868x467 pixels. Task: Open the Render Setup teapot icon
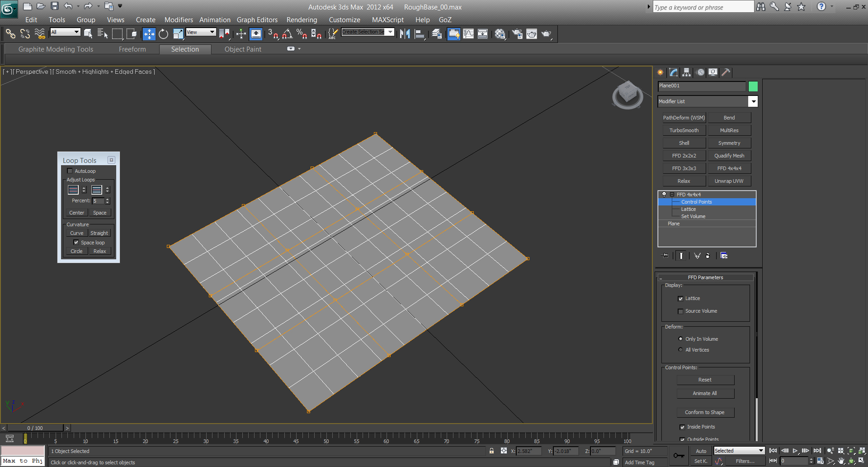click(x=517, y=33)
